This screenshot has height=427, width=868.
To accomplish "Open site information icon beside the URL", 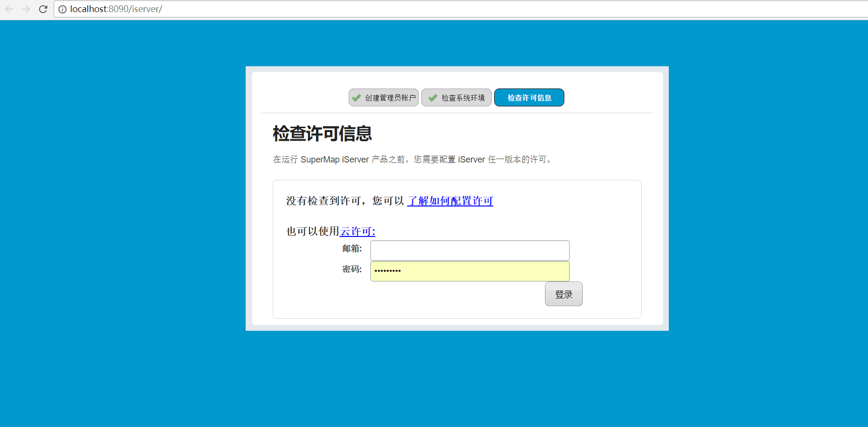I will tap(62, 9).
